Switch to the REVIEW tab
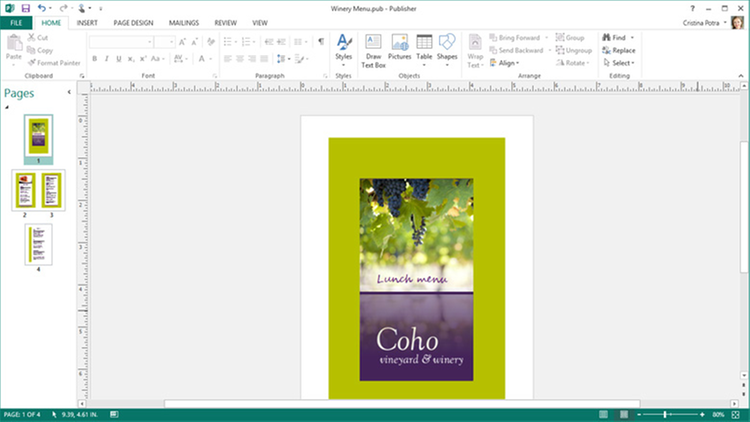This screenshot has width=750, height=422. point(225,22)
